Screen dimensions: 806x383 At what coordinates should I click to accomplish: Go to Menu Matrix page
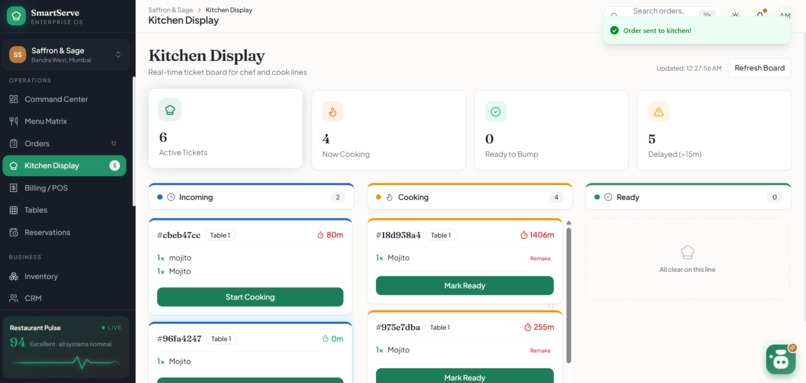click(64, 121)
